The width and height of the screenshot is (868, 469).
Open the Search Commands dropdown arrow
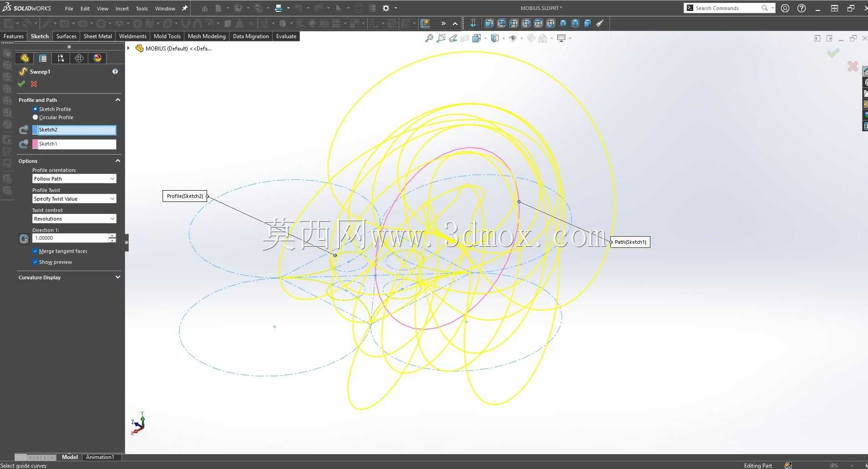[772, 8]
